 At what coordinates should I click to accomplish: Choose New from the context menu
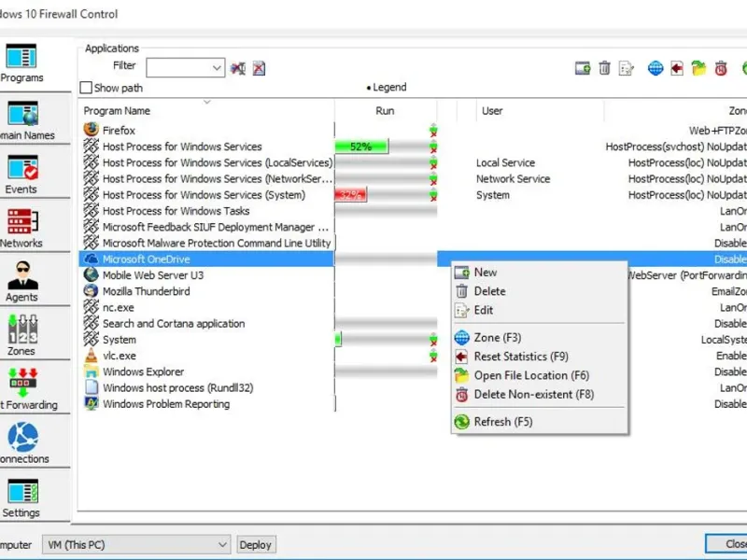pyautogui.click(x=539, y=273)
